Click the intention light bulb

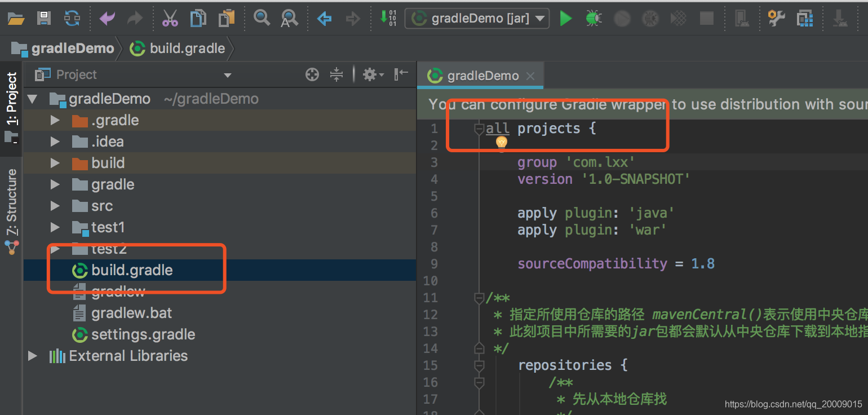tap(501, 143)
